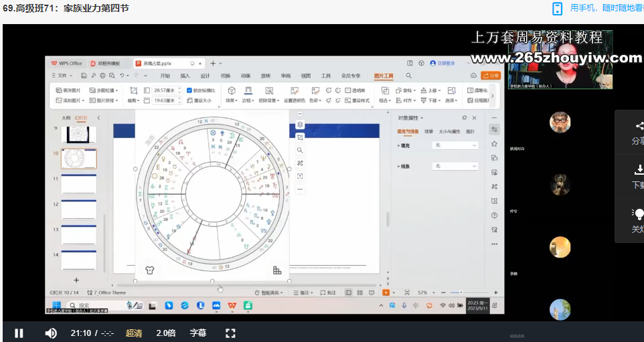
Task: Open 审阅 ribbon tab
Action: click(286, 76)
